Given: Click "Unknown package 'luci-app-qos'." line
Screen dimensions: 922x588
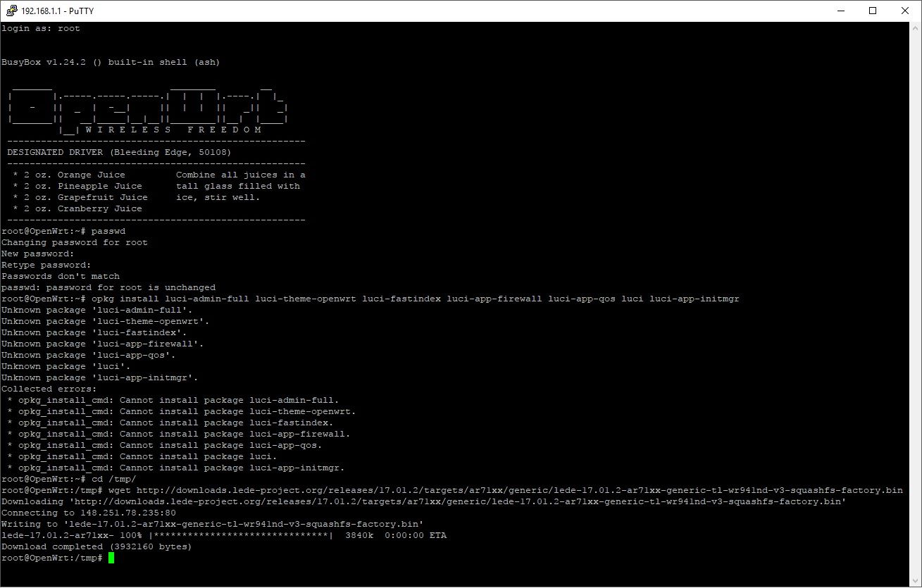Looking at the screenshot, I should point(89,356).
